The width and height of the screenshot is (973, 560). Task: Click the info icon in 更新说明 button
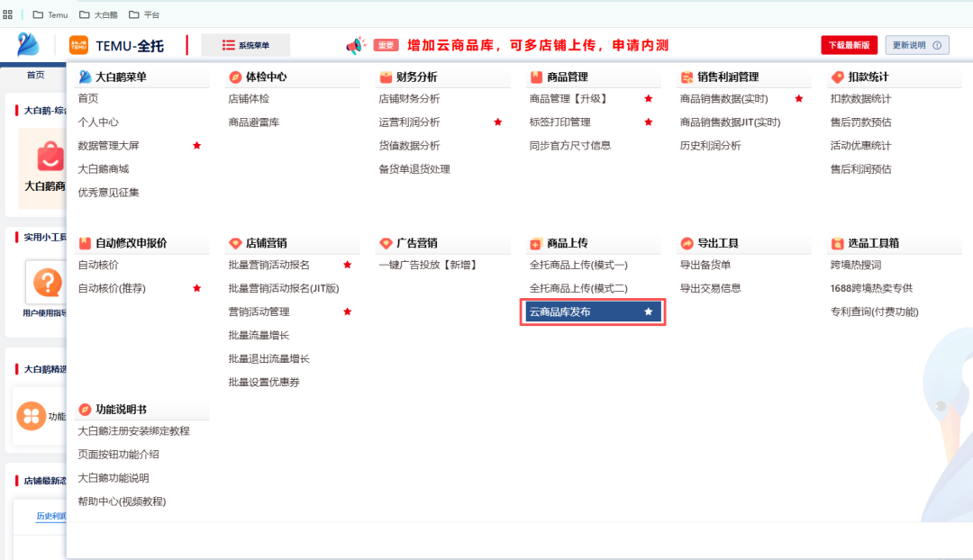tap(937, 45)
